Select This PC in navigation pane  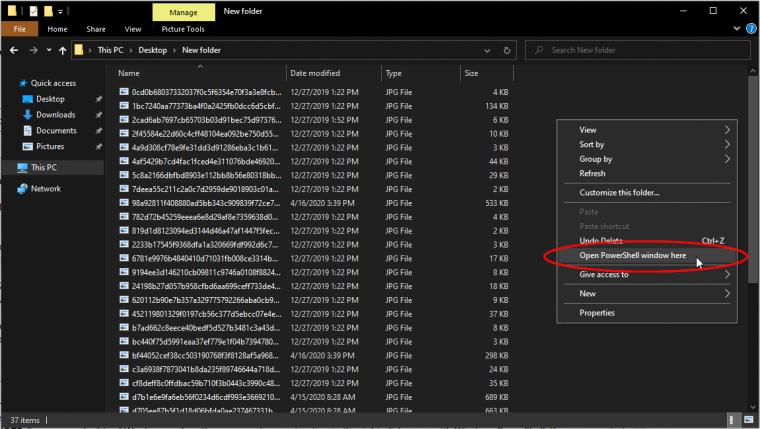pos(44,167)
